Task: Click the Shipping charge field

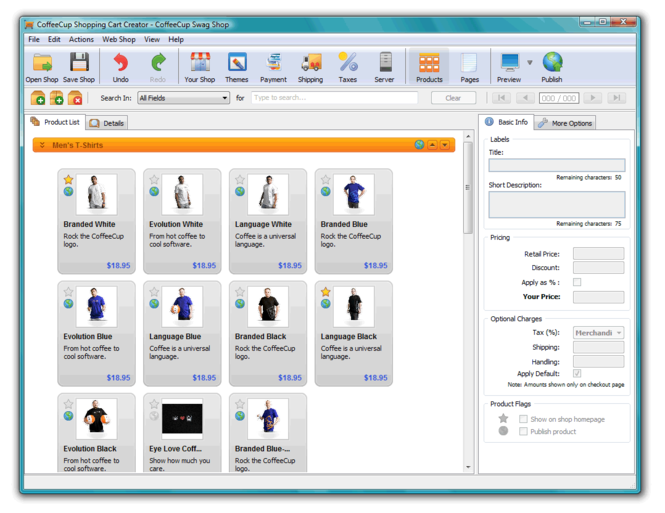Action: [x=598, y=347]
